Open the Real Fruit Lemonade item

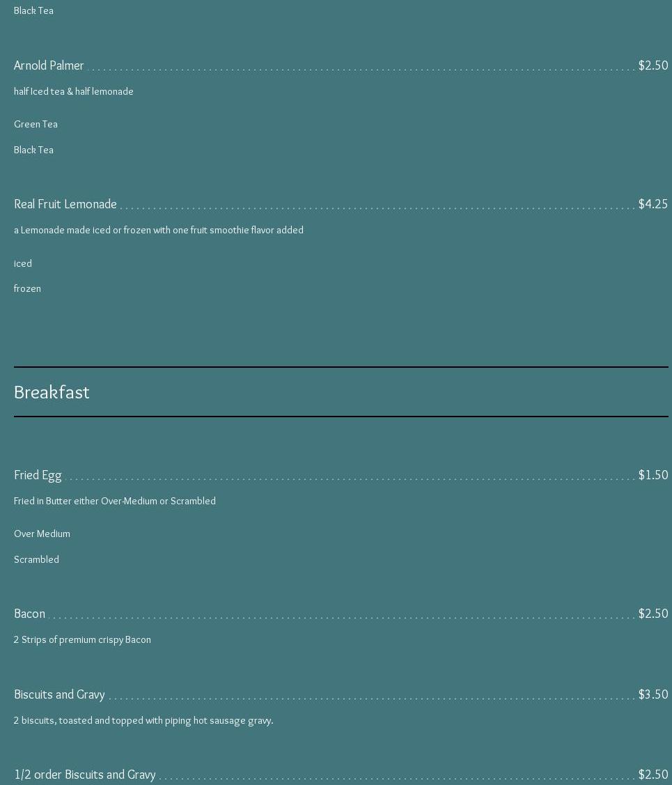[x=65, y=204]
